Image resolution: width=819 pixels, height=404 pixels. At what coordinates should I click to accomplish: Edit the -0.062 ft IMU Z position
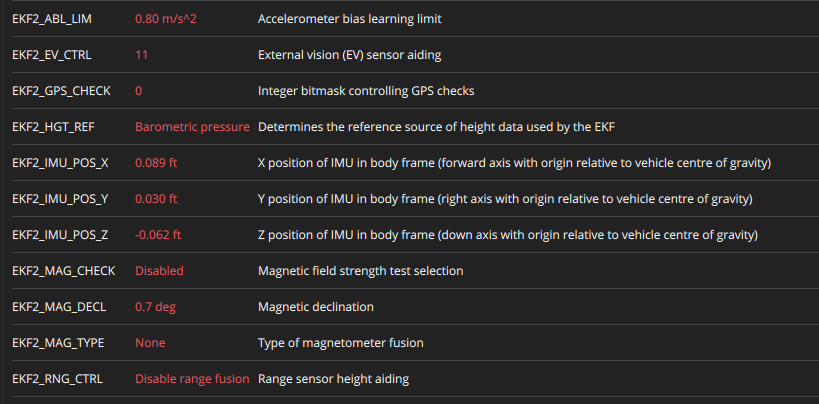coord(158,235)
